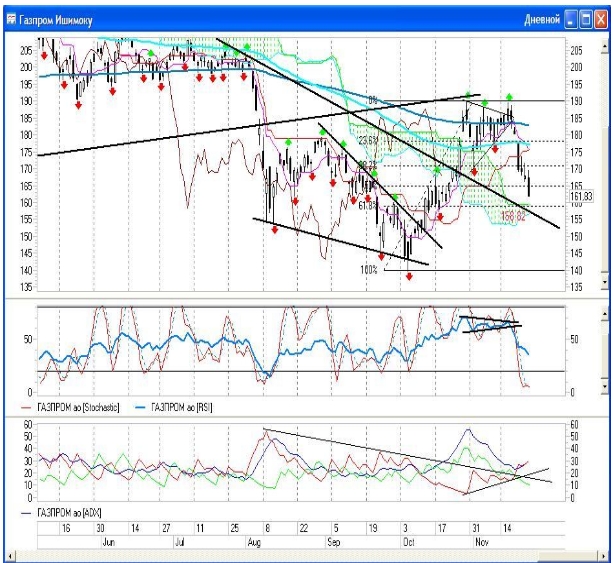Click the Nov month label on time axis
Viewport: 615px width, 563px height.
tap(482, 542)
